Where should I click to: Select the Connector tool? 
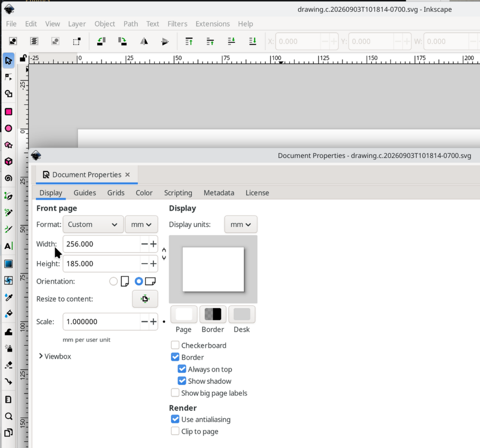pos(9,381)
